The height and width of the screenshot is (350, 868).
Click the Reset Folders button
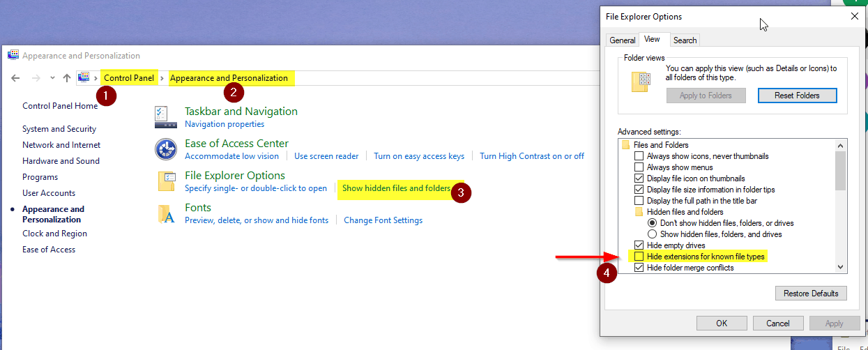pyautogui.click(x=797, y=96)
